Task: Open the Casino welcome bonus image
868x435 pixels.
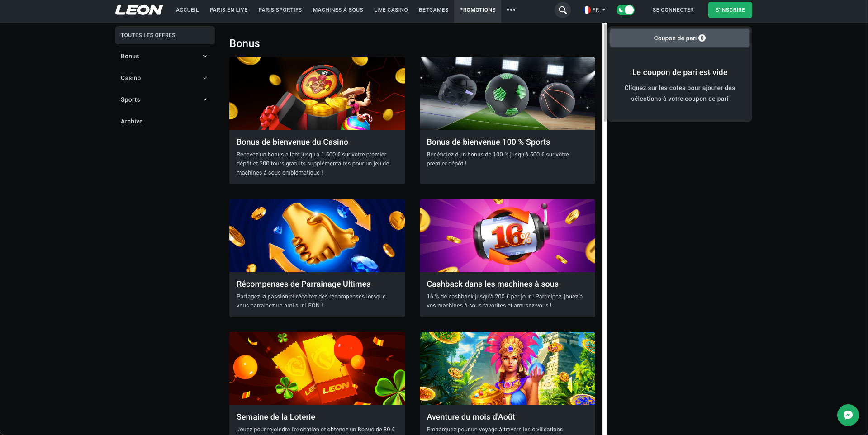Action: (x=317, y=94)
